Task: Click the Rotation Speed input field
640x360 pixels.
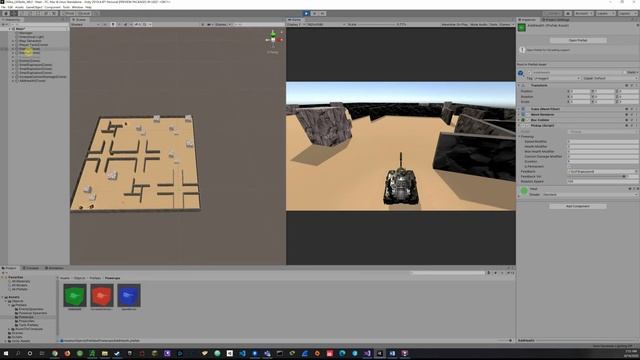Action: [602, 181]
